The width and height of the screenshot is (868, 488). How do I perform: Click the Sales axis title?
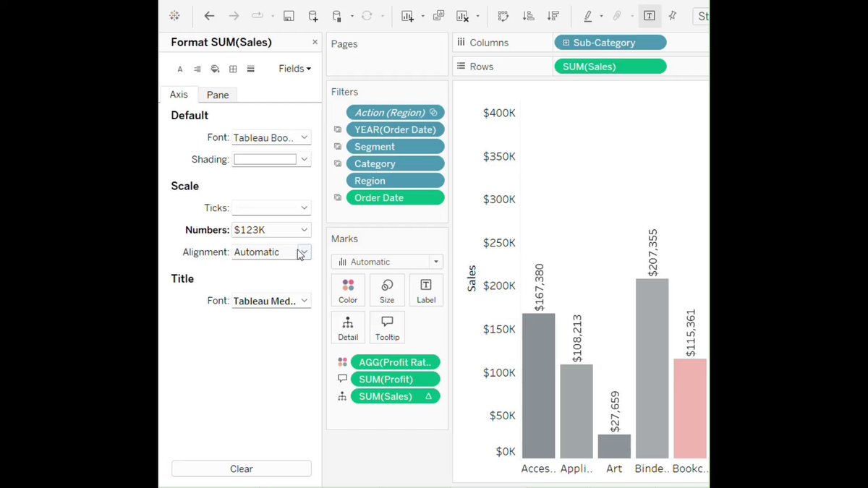pos(472,278)
